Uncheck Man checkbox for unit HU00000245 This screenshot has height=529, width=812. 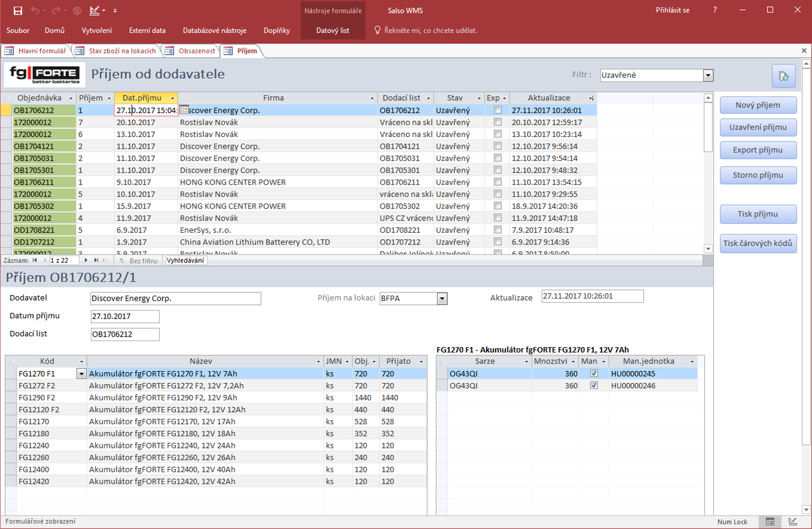594,374
